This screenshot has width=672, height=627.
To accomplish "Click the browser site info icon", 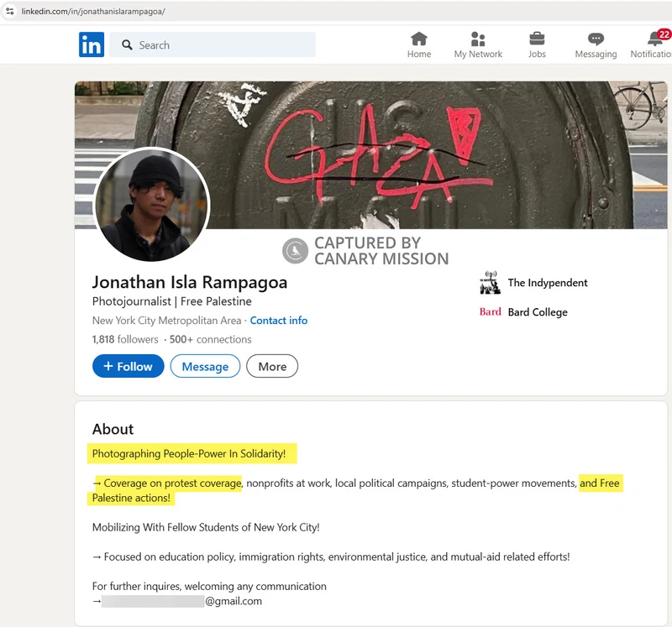I will pos(9,11).
